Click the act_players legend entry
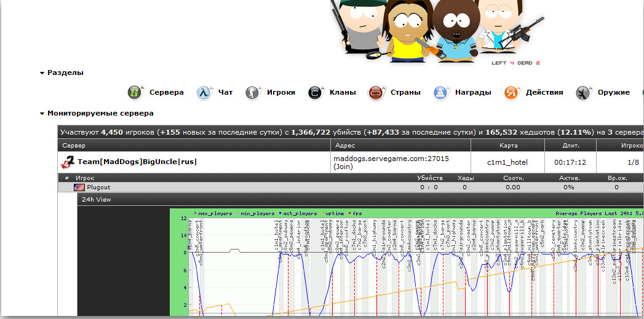 pyautogui.click(x=298, y=213)
